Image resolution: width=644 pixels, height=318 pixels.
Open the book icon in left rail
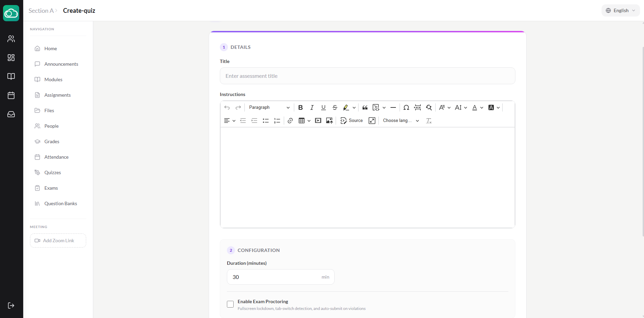11,76
